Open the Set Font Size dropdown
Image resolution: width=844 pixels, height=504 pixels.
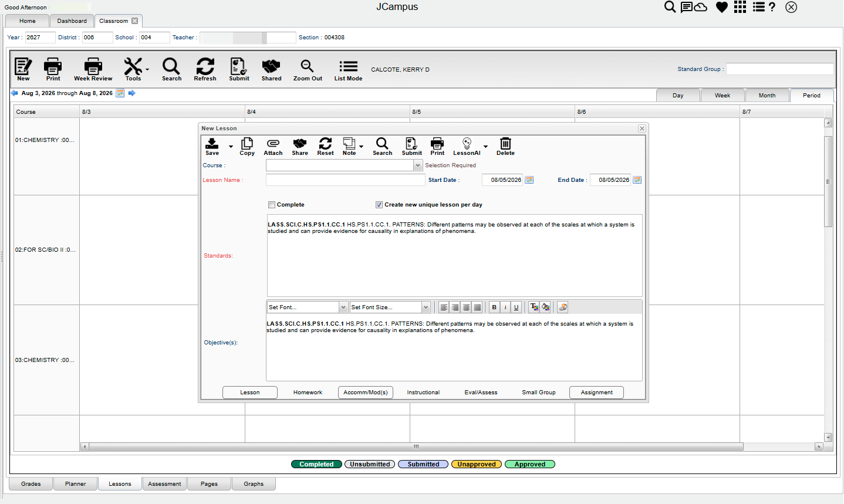(x=426, y=307)
